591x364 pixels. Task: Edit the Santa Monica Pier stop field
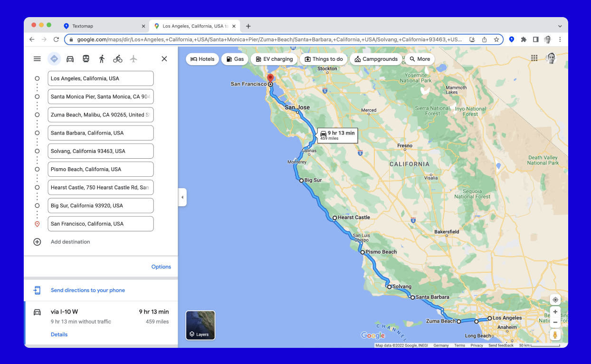point(101,96)
